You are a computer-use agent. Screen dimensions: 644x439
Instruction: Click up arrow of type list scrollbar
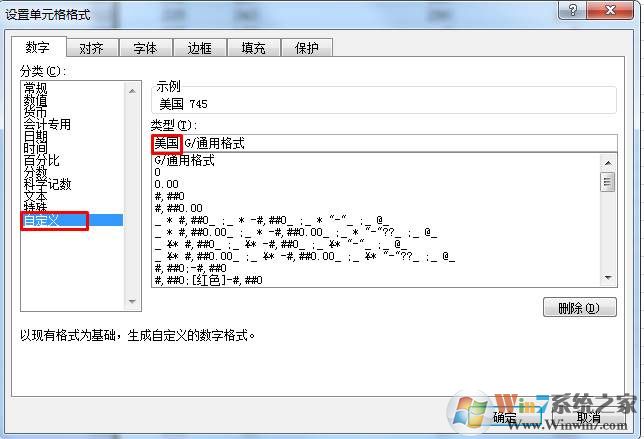click(x=608, y=163)
